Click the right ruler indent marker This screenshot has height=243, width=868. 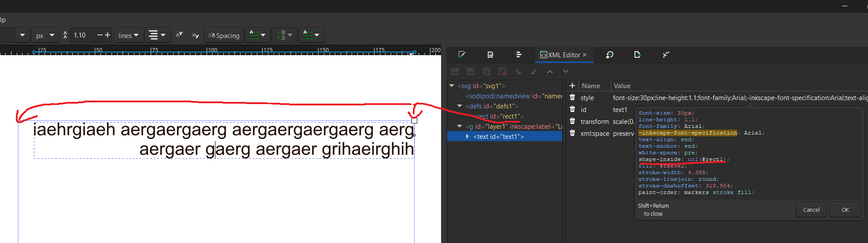point(414,52)
